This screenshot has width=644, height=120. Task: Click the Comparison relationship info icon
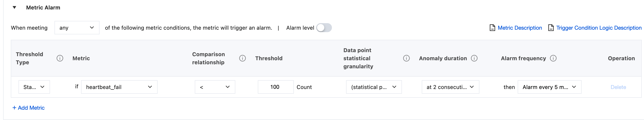pos(242,58)
